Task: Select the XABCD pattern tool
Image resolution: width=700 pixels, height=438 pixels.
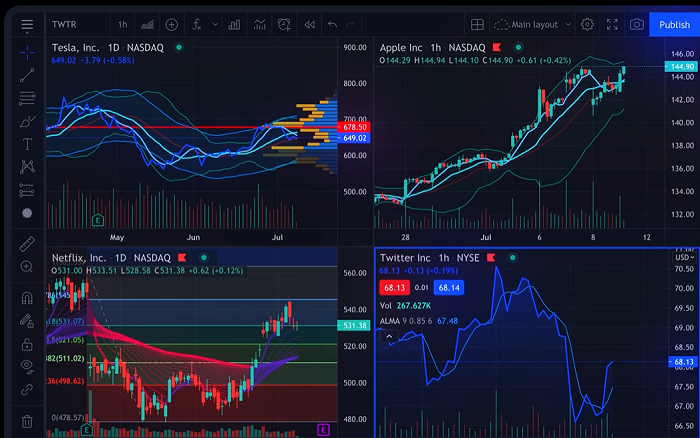Action: (x=27, y=167)
